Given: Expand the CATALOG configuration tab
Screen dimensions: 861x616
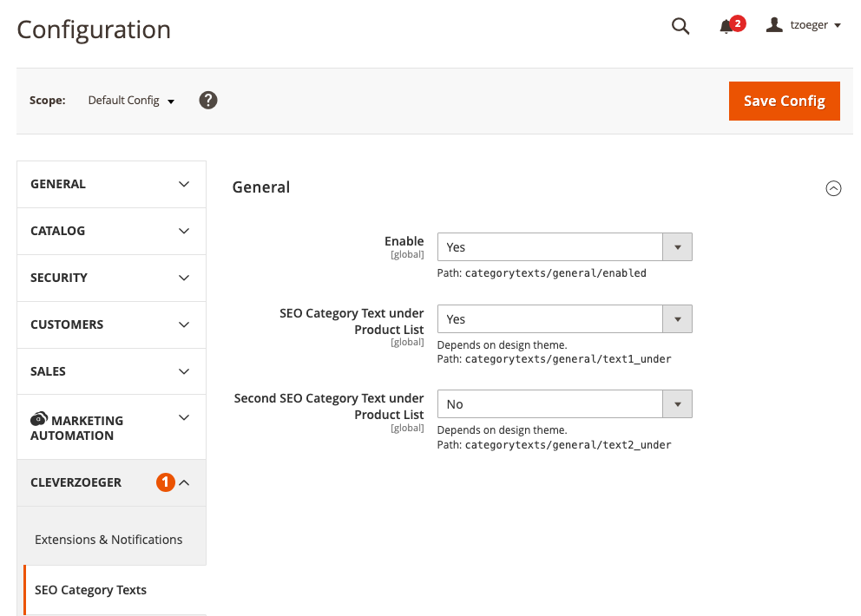Looking at the screenshot, I should [x=111, y=231].
